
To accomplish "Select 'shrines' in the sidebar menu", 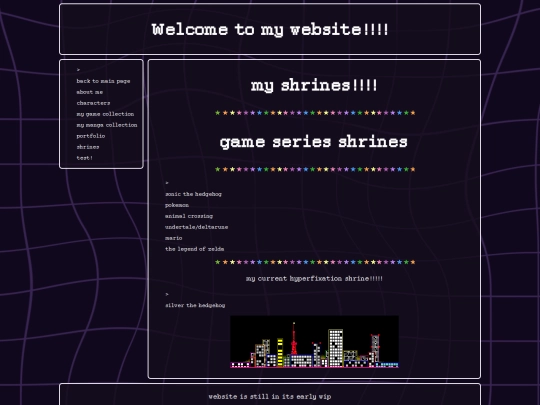I will [88, 147].
